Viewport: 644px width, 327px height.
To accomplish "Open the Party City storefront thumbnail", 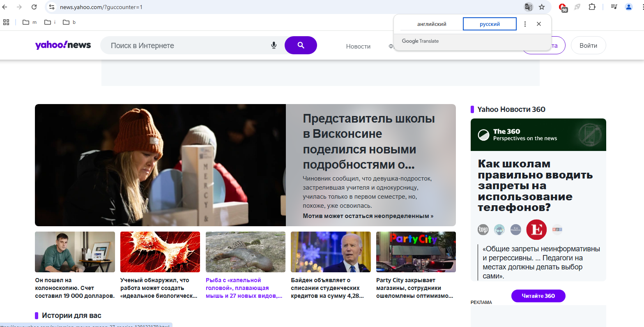I will click(x=416, y=252).
